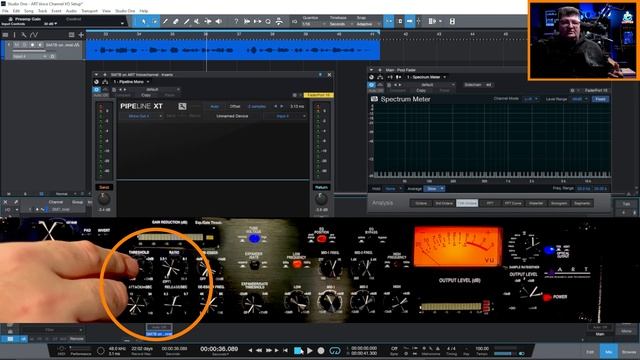Click Copy in the Pipeline window
The width and height of the screenshot is (640, 360).
coord(146,95)
